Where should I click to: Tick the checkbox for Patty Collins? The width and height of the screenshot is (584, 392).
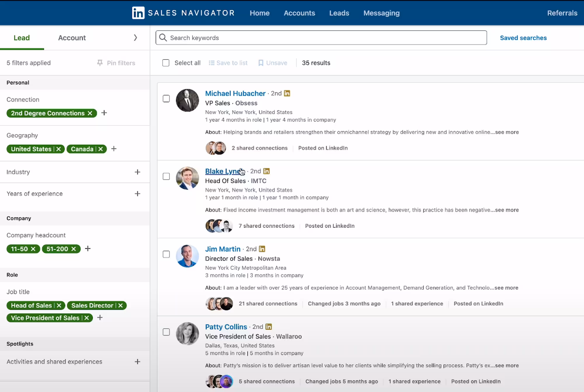166,332
